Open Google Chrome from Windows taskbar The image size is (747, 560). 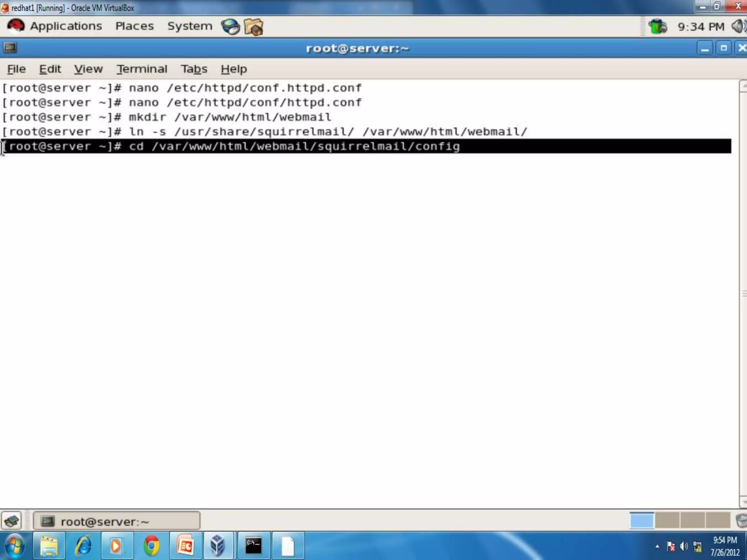tap(151, 546)
